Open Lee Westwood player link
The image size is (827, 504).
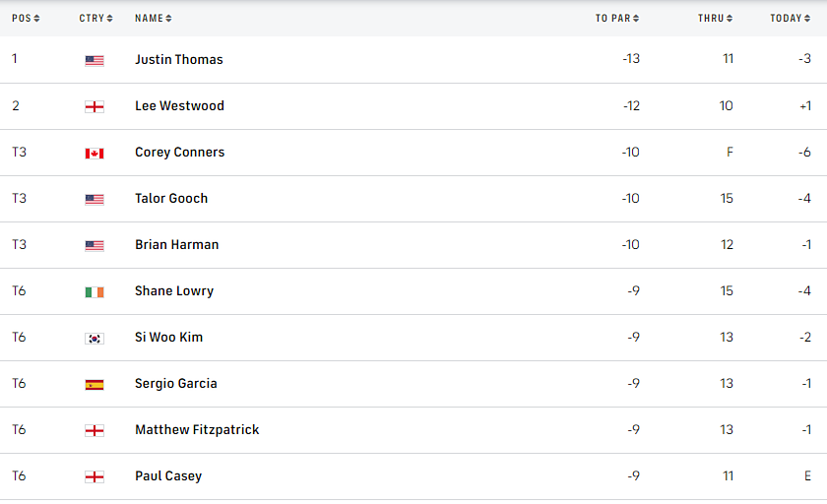pos(179,106)
